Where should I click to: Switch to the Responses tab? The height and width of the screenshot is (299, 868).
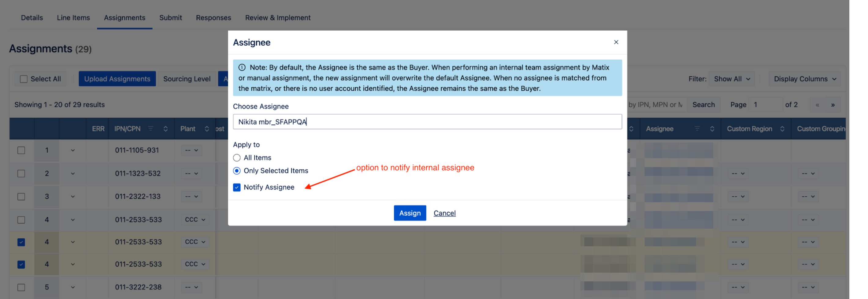(x=213, y=17)
